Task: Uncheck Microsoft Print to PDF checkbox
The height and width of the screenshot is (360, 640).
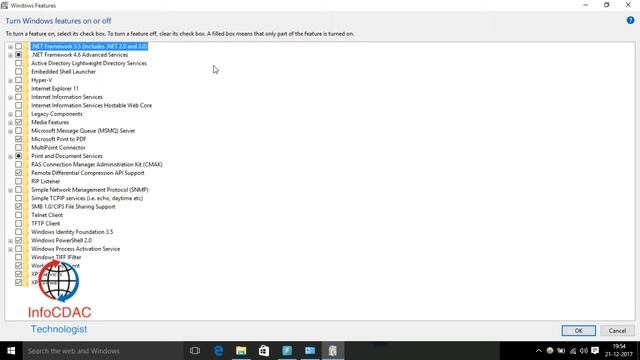Action: [x=18, y=139]
